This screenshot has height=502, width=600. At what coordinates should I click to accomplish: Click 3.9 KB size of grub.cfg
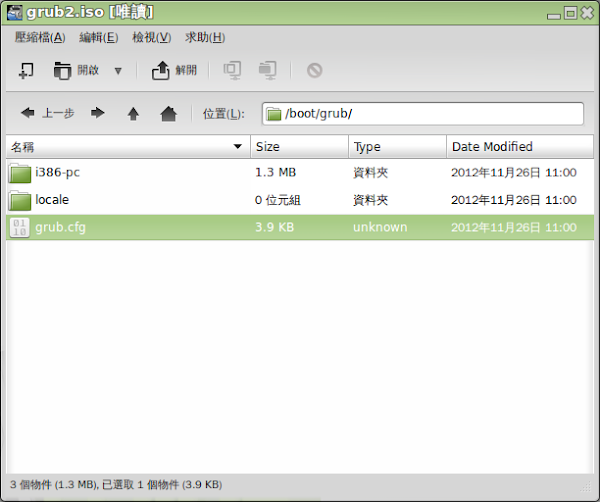click(x=275, y=227)
